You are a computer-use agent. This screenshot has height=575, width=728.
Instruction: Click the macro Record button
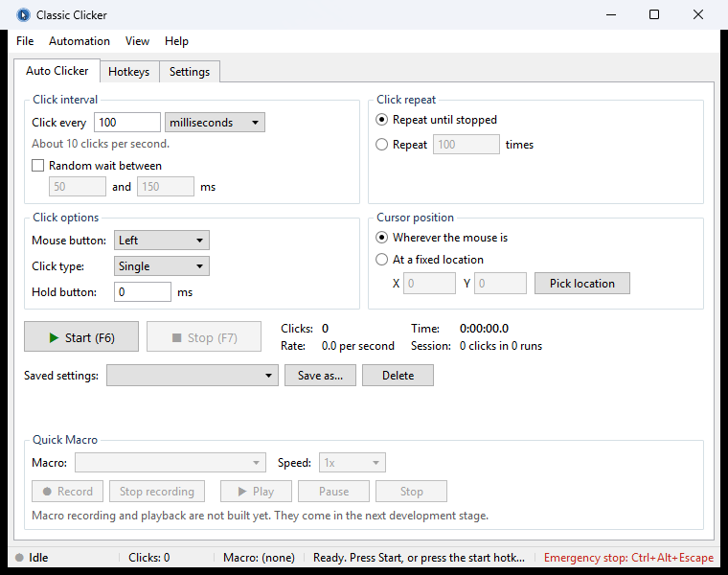click(67, 492)
